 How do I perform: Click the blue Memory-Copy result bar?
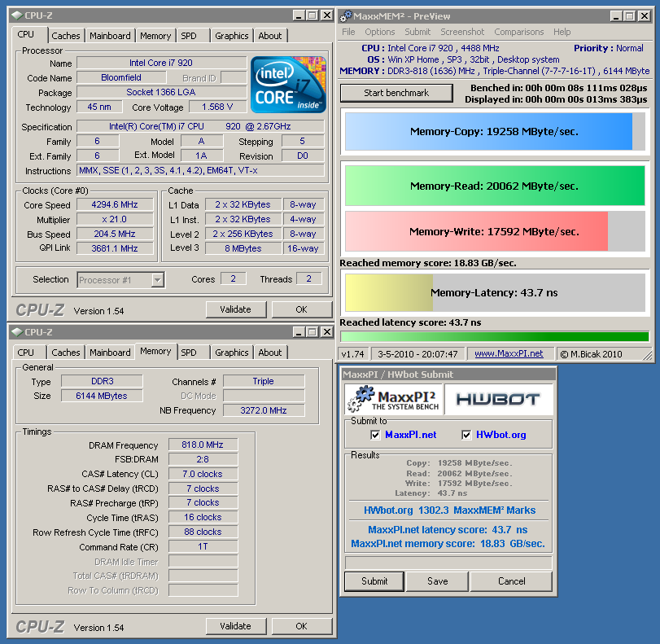pyautogui.click(x=495, y=131)
